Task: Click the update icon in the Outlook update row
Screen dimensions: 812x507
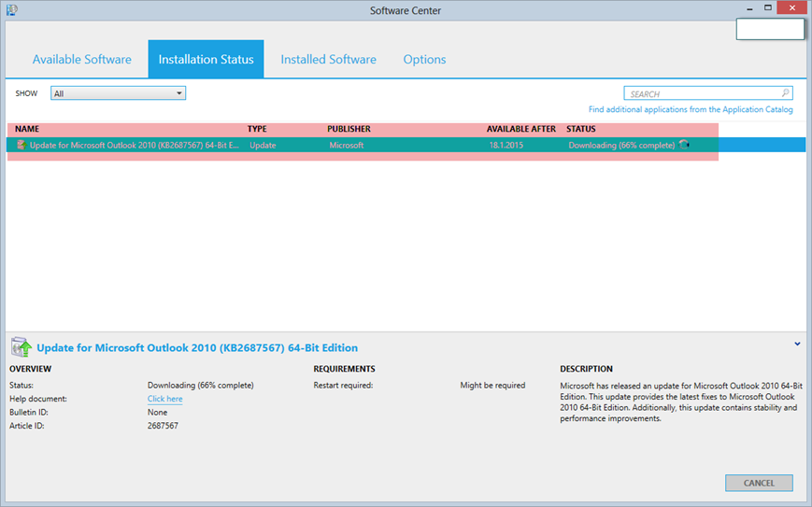Action: click(x=21, y=145)
